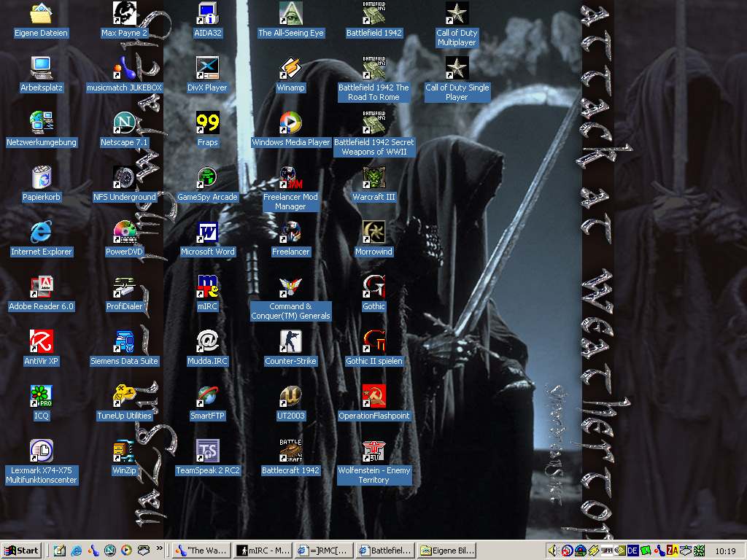Open Command & Conquer Generals shortcut
The image size is (747, 560).
click(x=290, y=287)
